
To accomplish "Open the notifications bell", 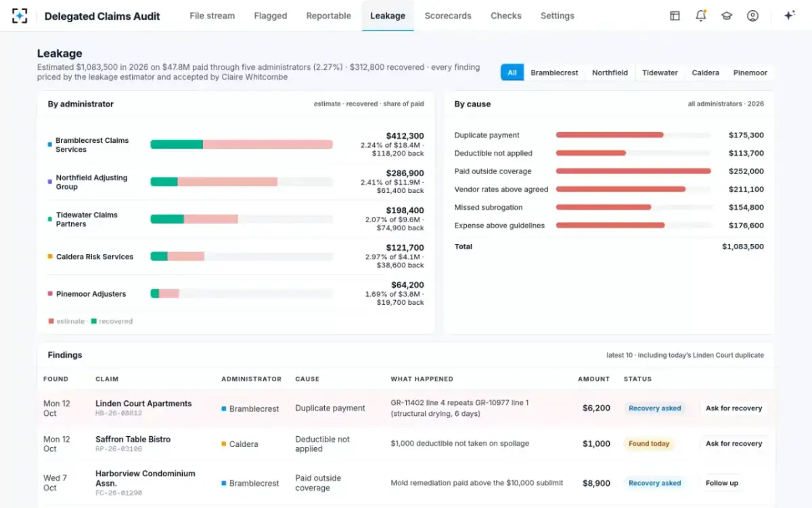I will pyautogui.click(x=701, y=16).
